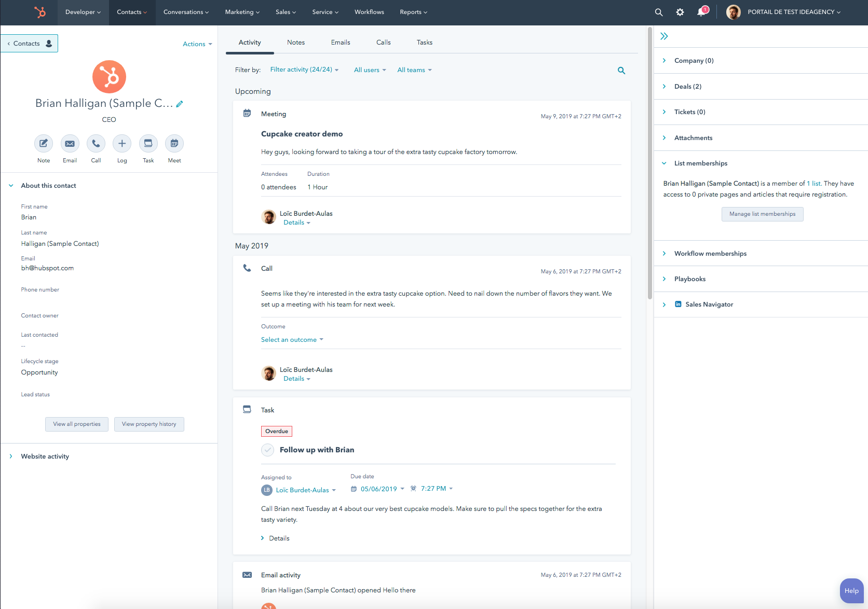Collapse the List memberships section
Viewport: 868px width, 609px height.
(695, 163)
